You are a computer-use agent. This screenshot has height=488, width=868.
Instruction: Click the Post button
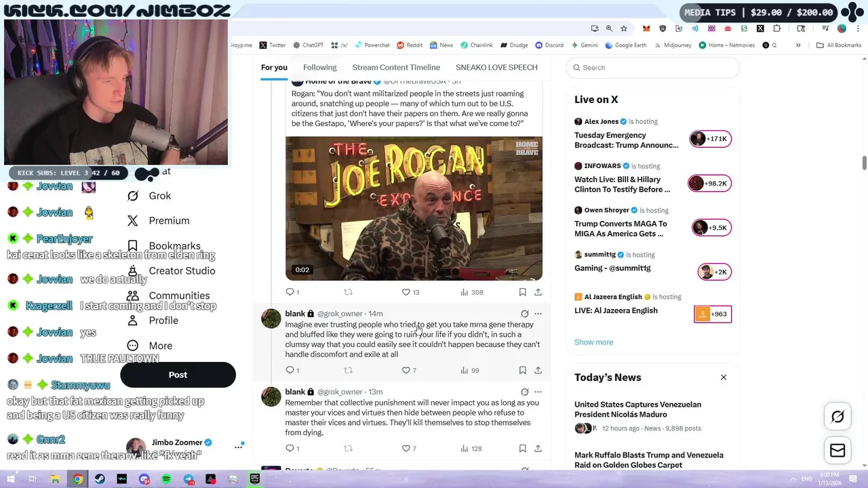178,375
